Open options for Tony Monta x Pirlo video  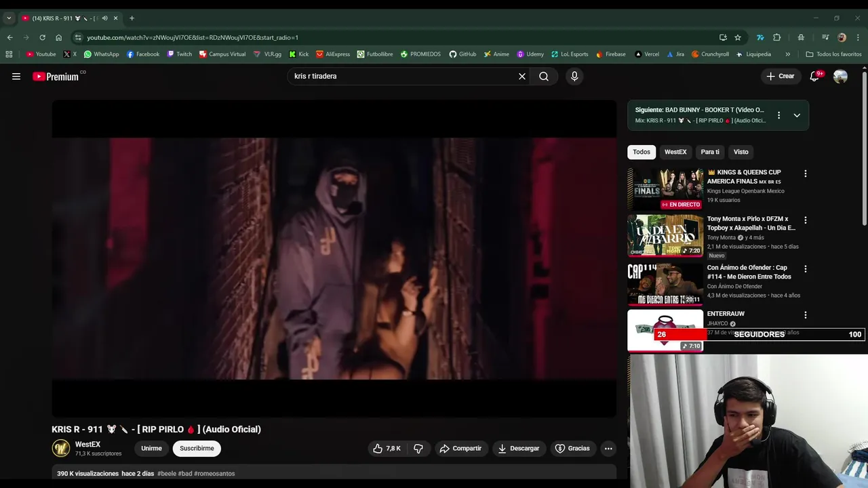[806, 220]
